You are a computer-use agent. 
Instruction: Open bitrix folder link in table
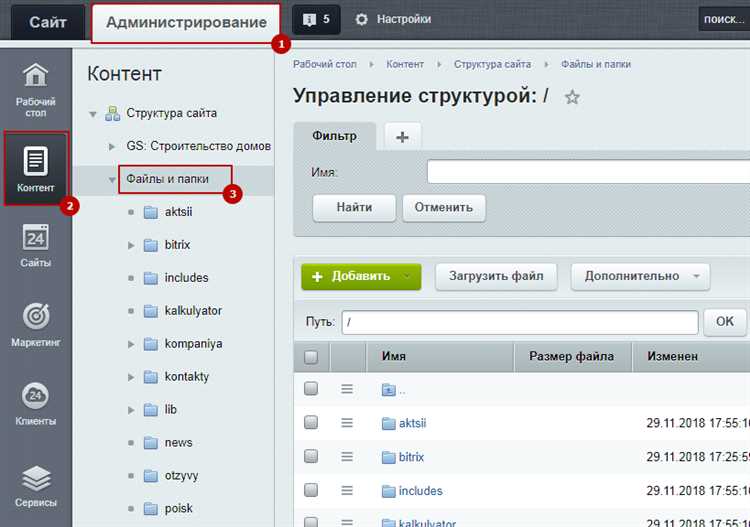(411, 457)
